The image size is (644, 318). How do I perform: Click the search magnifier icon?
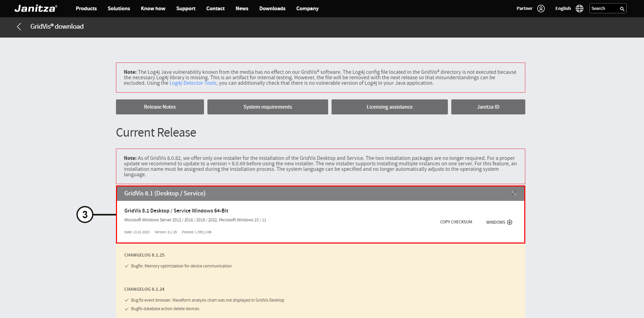click(x=622, y=9)
